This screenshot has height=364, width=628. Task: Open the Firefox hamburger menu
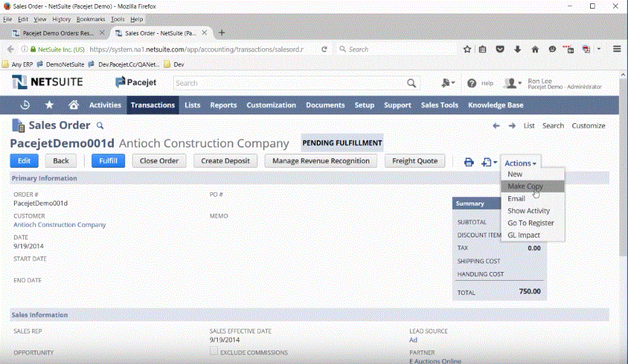pos(616,49)
